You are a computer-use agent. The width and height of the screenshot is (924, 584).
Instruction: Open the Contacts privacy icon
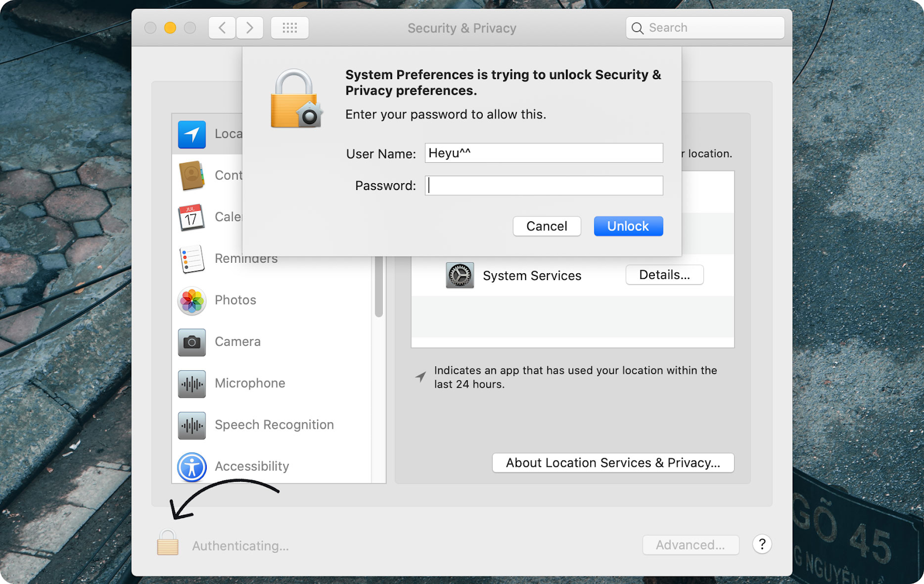pos(192,176)
